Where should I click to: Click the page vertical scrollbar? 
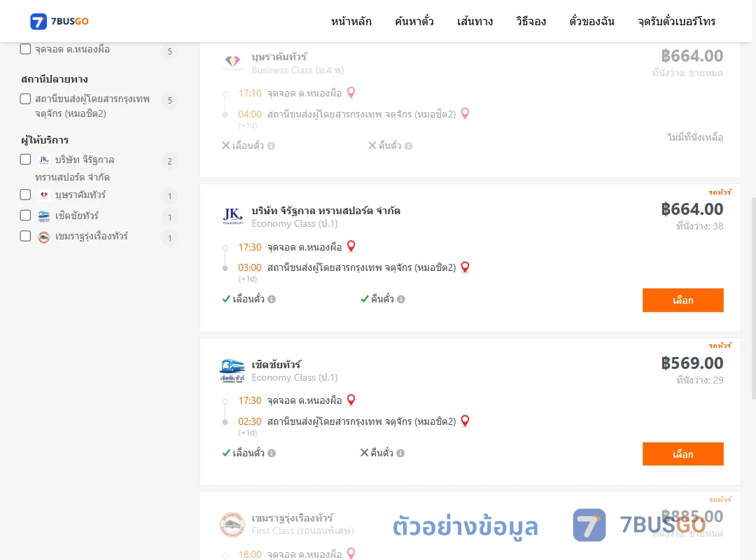click(754, 297)
